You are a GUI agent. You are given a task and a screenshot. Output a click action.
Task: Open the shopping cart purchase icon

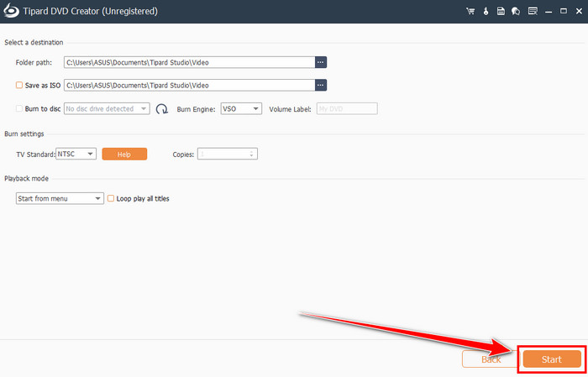coord(470,12)
